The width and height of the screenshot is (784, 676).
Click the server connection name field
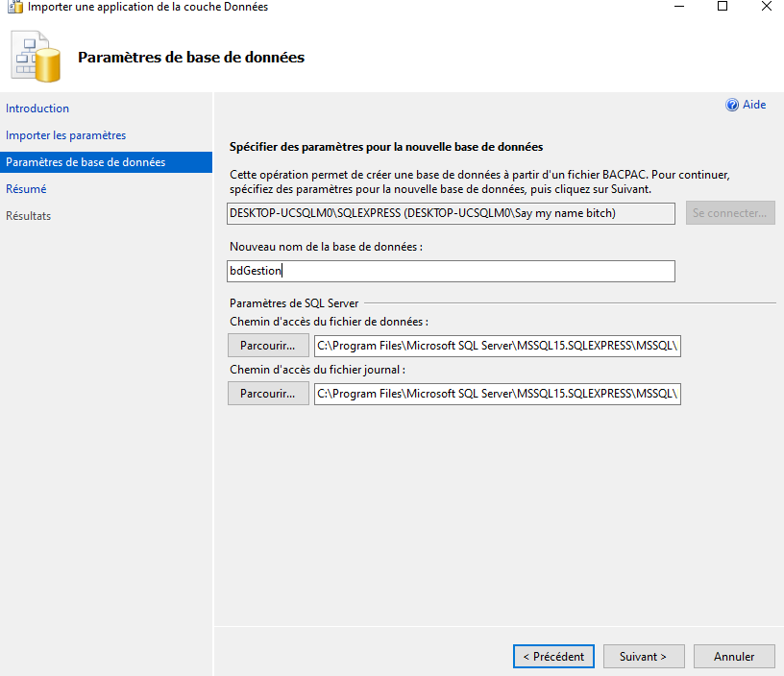point(451,213)
